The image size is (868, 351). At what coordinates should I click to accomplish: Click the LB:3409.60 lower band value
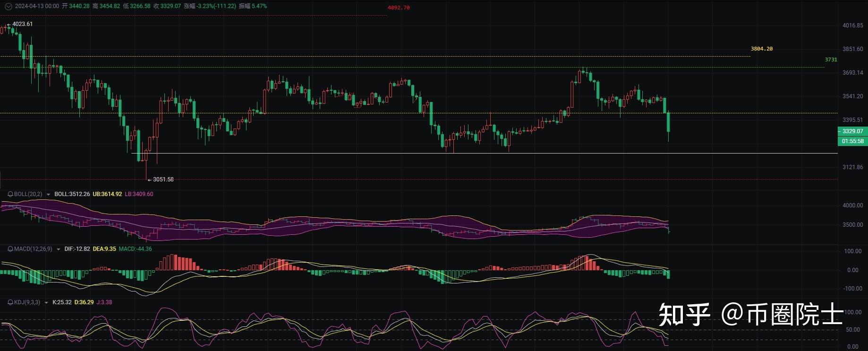point(139,194)
